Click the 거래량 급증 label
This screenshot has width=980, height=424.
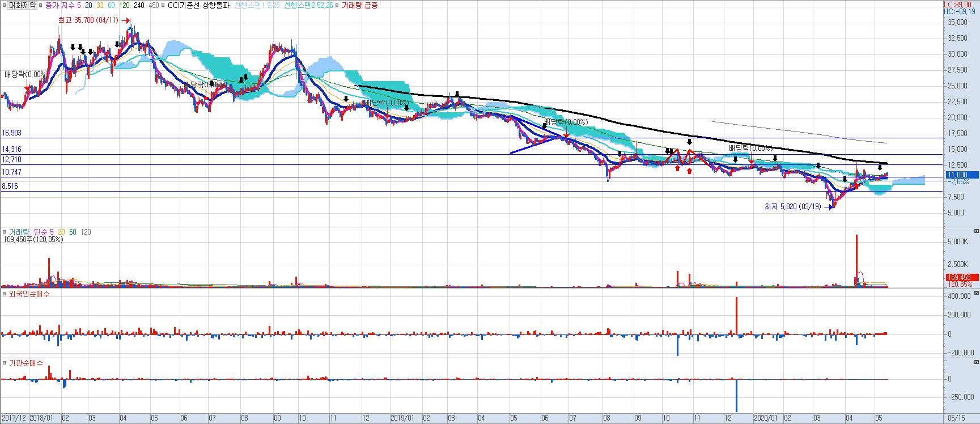[359, 5]
